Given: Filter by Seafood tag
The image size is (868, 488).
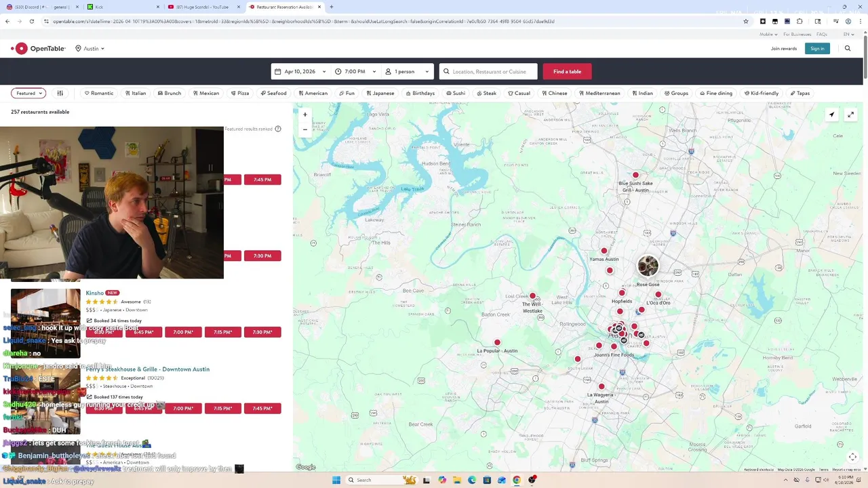Looking at the screenshot, I should point(274,93).
